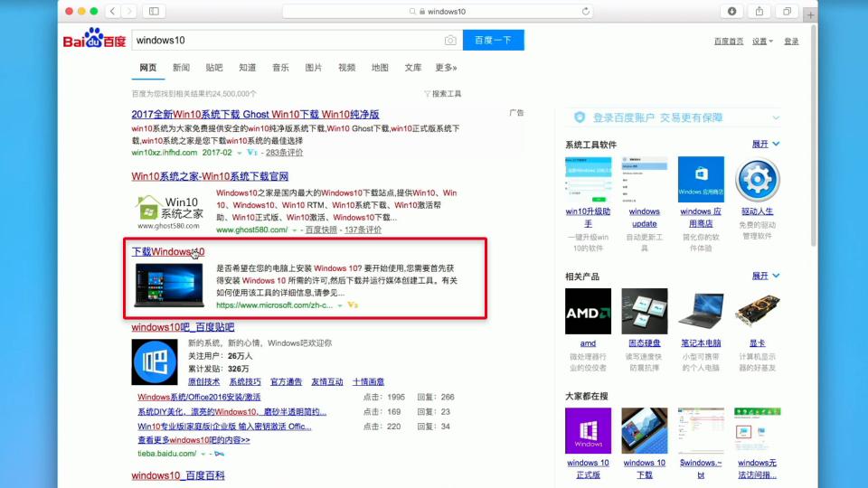Open the 更多» more categories menu
The width and height of the screenshot is (868, 488).
tap(446, 68)
